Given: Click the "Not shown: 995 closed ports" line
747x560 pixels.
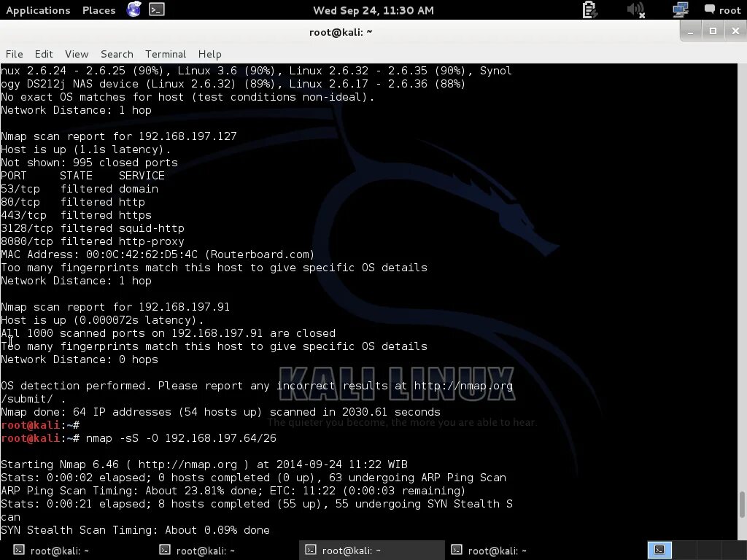Looking at the screenshot, I should 89,163.
